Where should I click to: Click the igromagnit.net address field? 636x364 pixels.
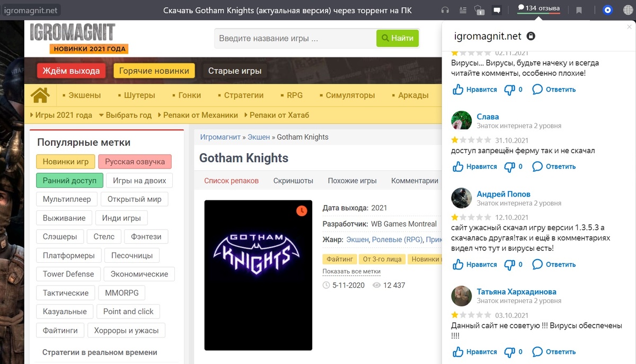click(31, 10)
